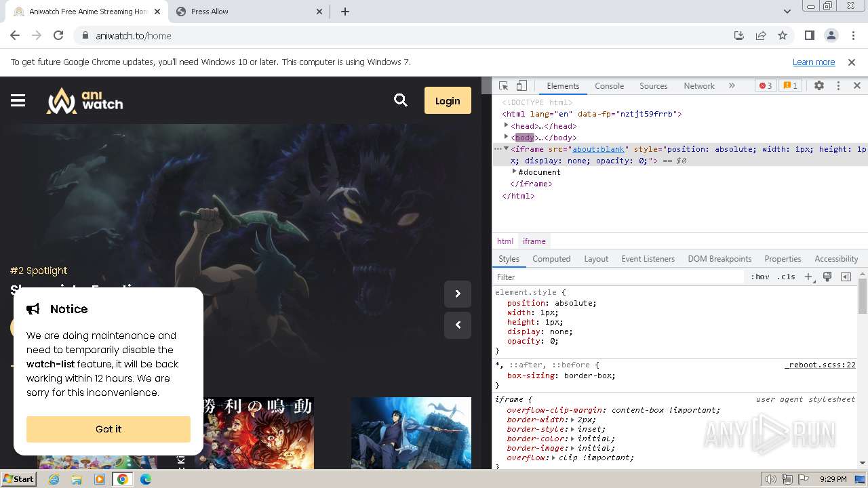This screenshot has width=868, height=488.
Task: Open the Aniwatch hamburger menu
Action: pos(18,100)
